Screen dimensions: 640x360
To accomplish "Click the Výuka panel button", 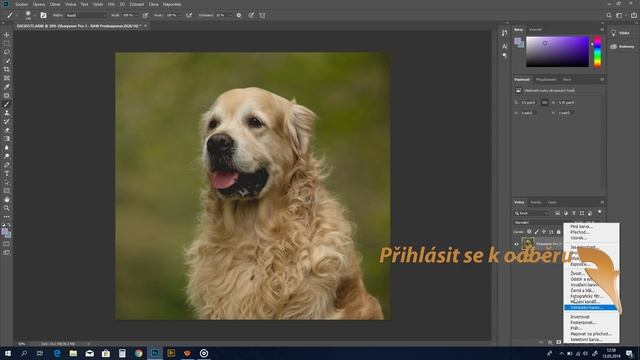I will 620,33.
